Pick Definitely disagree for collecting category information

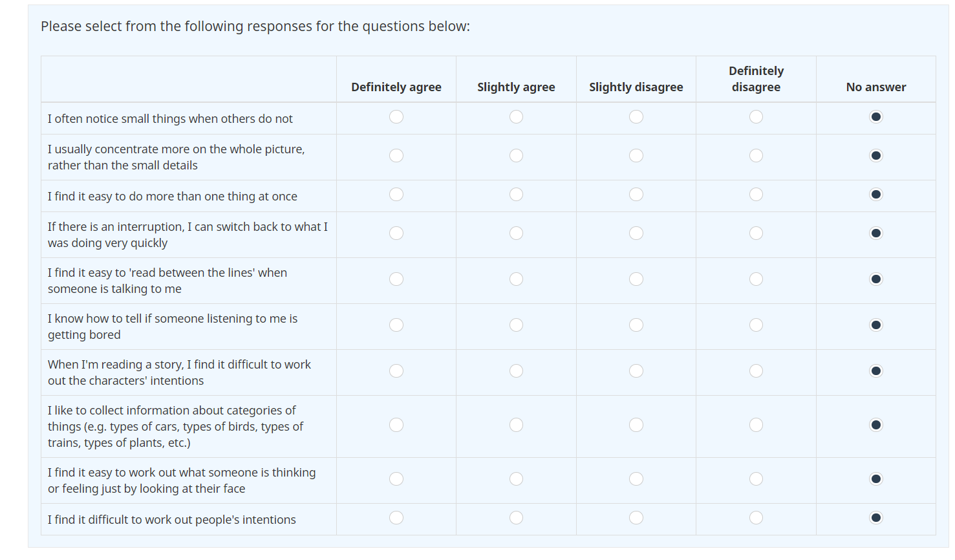point(756,425)
